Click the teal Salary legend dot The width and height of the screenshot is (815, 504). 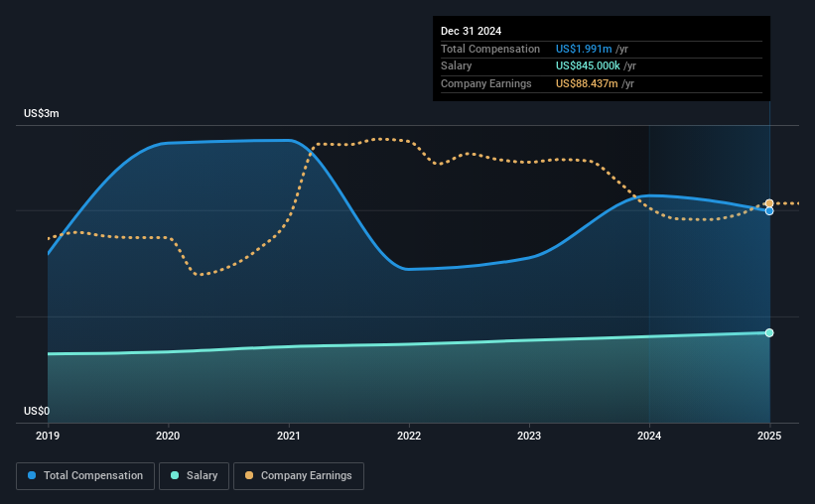tap(175, 475)
